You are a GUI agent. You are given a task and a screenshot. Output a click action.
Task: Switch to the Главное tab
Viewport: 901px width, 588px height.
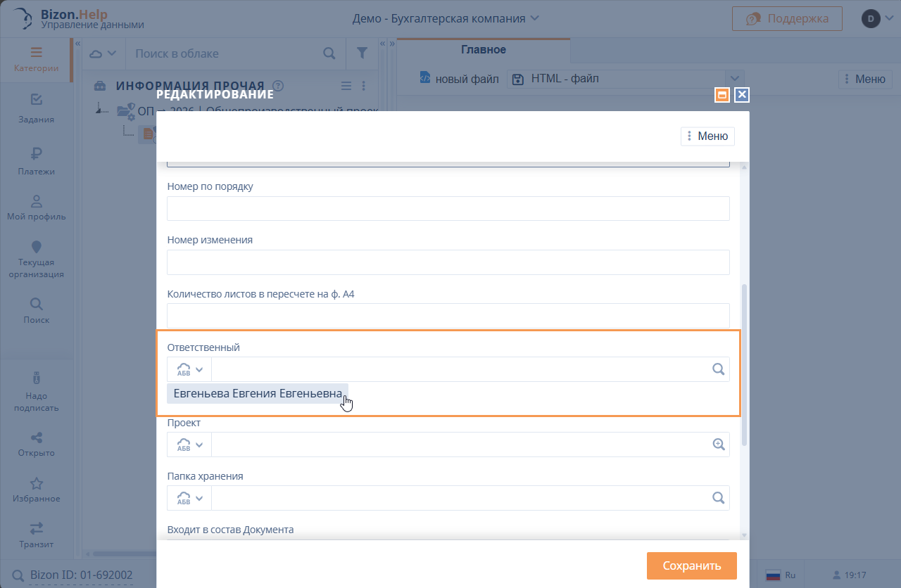click(x=483, y=50)
